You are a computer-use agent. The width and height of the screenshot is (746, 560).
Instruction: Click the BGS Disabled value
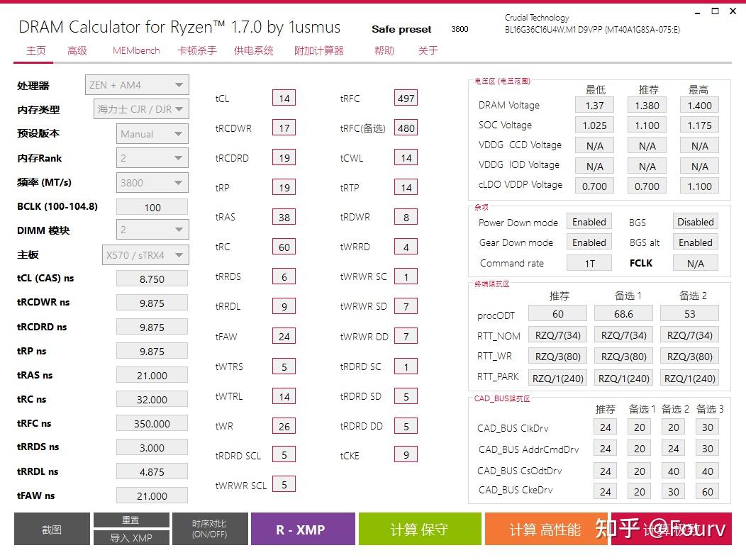696,222
